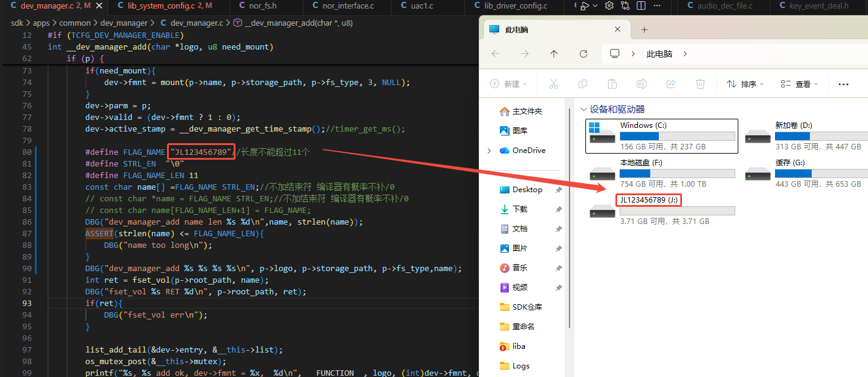Click the 缓存 (G:) drive

click(805, 173)
